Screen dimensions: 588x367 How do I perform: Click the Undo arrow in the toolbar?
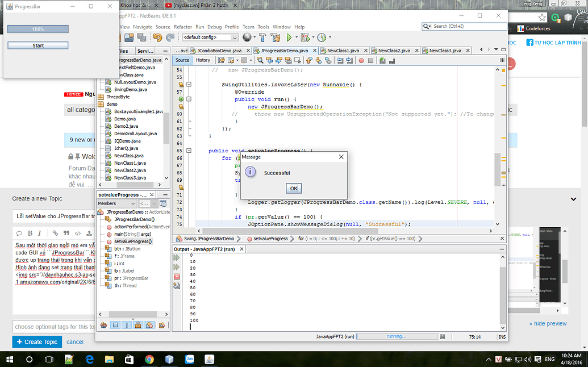click(157, 37)
